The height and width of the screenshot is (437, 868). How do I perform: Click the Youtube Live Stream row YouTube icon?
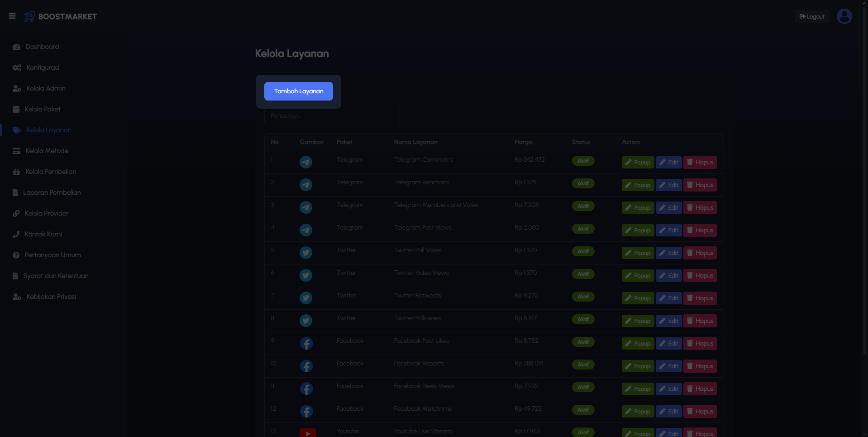point(308,433)
